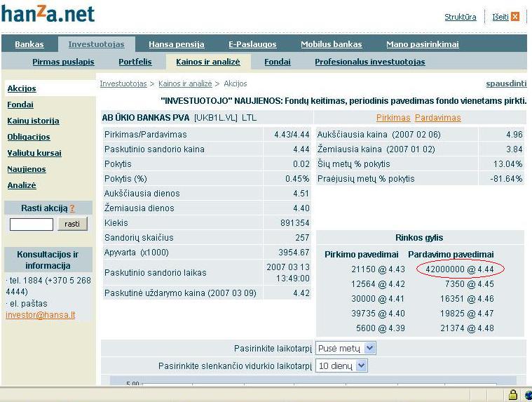This screenshot has width=532, height=402.
Task: Select Kainos ir analizė submenu
Action: (x=208, y=62)
